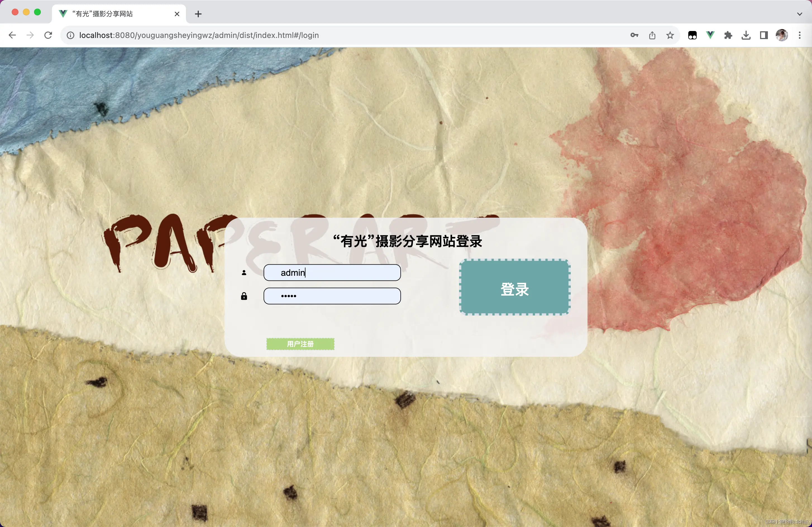Click the share icon in the address bar
The image size is (812, 527).
point(652,35)
